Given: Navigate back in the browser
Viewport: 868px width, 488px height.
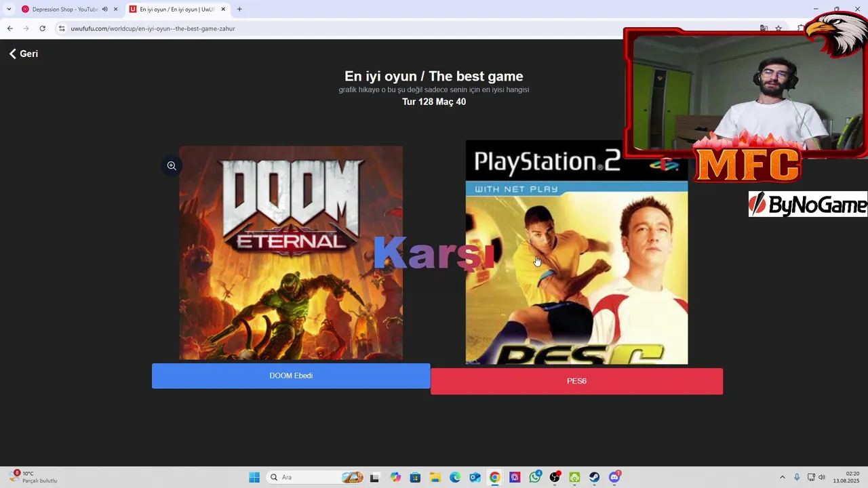Looking at the screenshot, I should pyautogui.click(x=9, y=28).
